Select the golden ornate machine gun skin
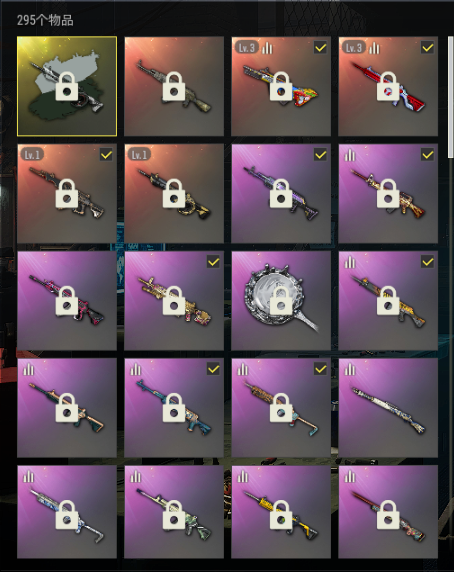The width and height of the screenshot is (454, 572). [174, 300]
